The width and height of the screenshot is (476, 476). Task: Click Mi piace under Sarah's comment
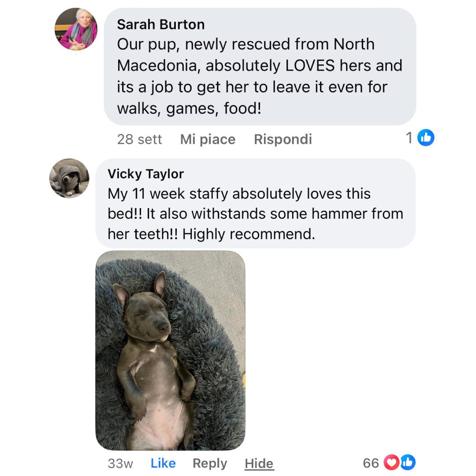click(208, 139)
